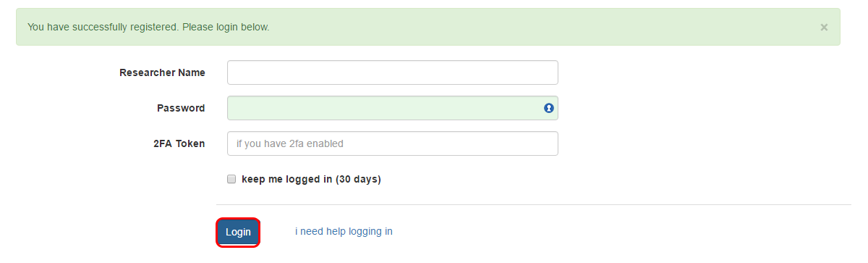Click the horizontal divider above the Login button
The image size is (868, 263).
point(534,204)
